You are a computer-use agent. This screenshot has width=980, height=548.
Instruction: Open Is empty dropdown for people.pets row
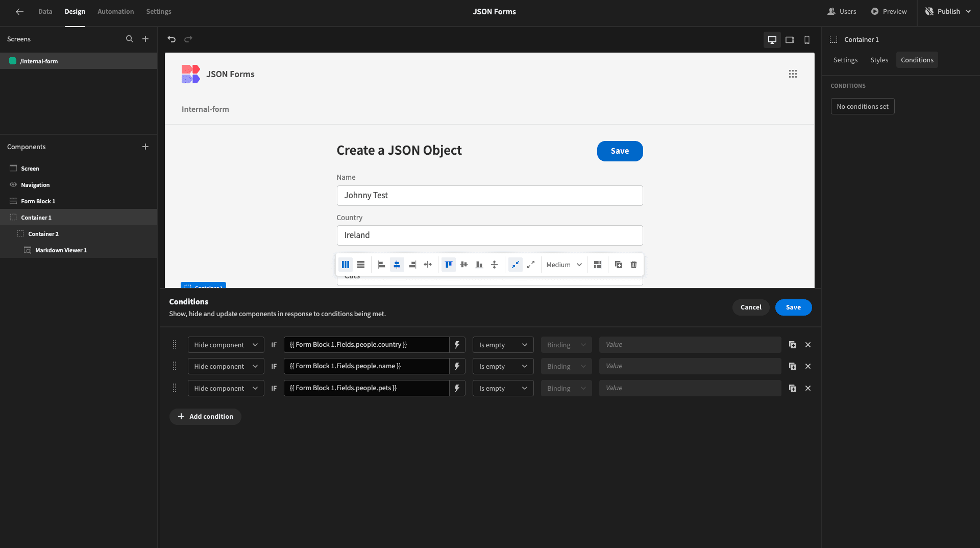click(x=503, y=388)
